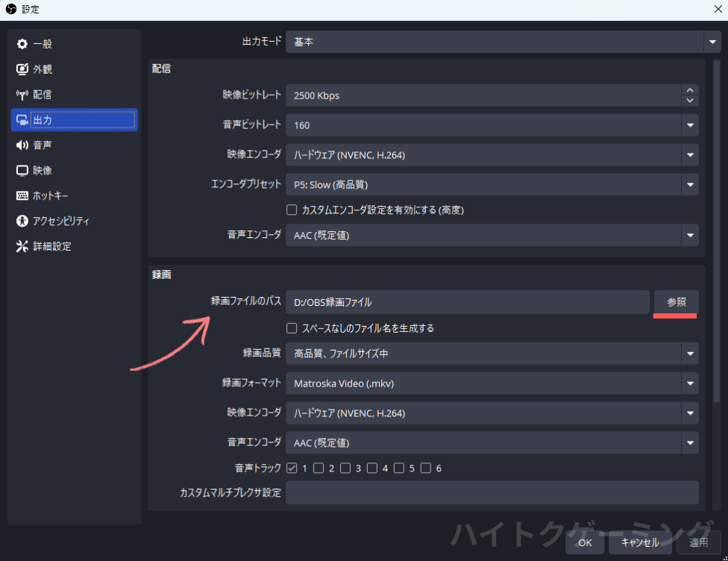The image size is (728, 561).
Task: Click the gear icon for 一般 settings
Action: pyautogui.click(x=22, y=44)
